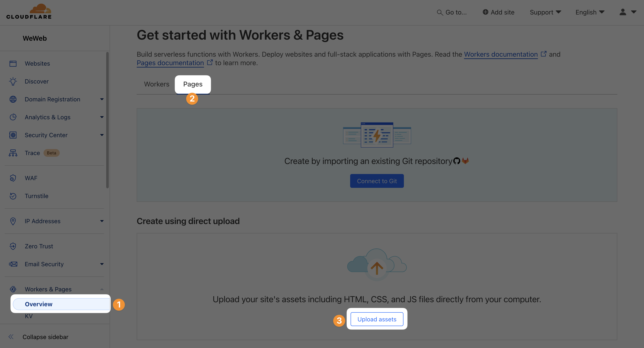This screenshot has width=644, height=348.
Task: Click the Turnstile icon in the sidebar
Action: click(x=13, y=196)
